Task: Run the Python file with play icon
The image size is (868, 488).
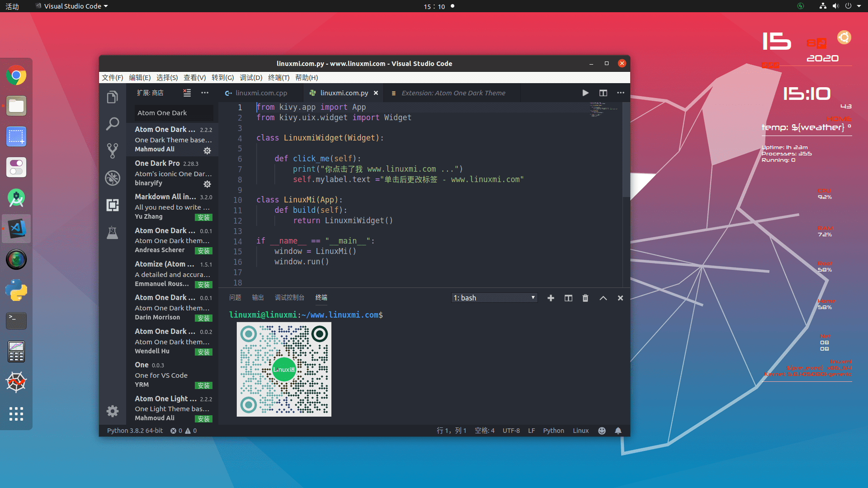Action: coord(585,93)
